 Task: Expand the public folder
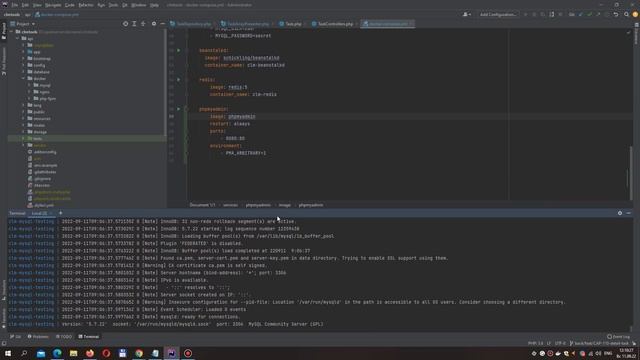click(23, 112)
